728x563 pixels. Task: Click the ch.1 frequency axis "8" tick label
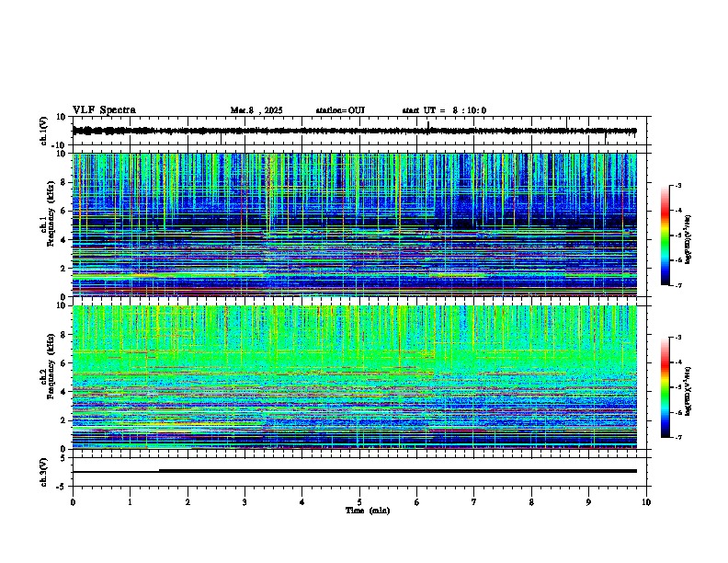coord(63,182)
